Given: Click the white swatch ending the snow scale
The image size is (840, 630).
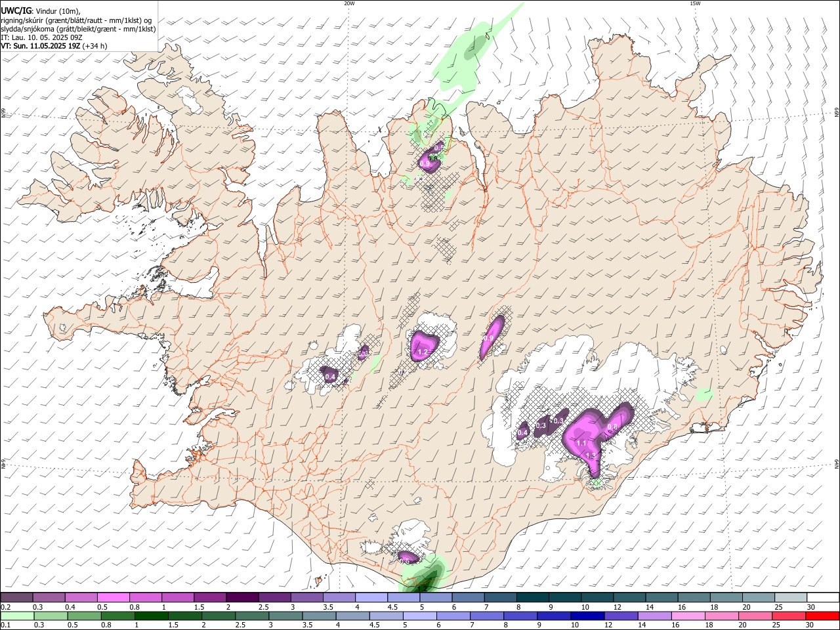Looking at the screenshot, I should 824,597.
